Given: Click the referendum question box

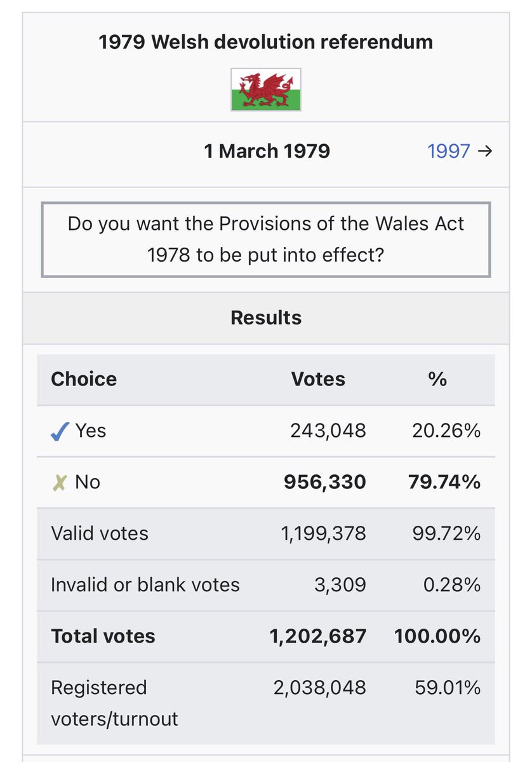Looking at the screenshot, I should click(x=266, y=239).
